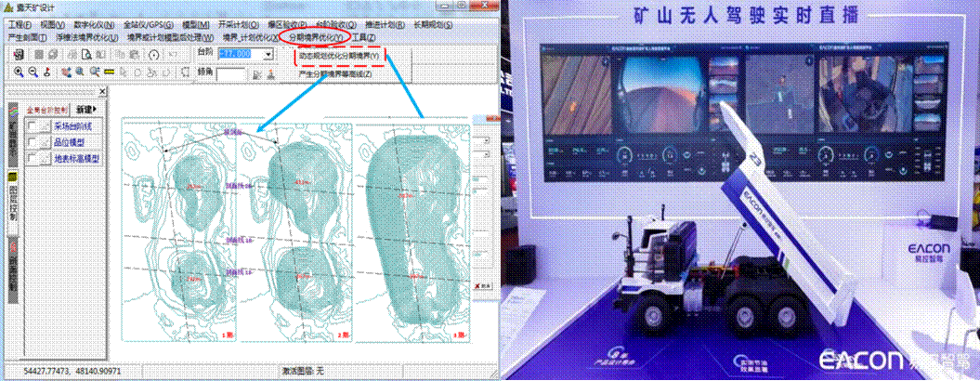980x381 pixels.
Task: Click the zoom out magnifier icon
Action: click(x=33, y=72)
